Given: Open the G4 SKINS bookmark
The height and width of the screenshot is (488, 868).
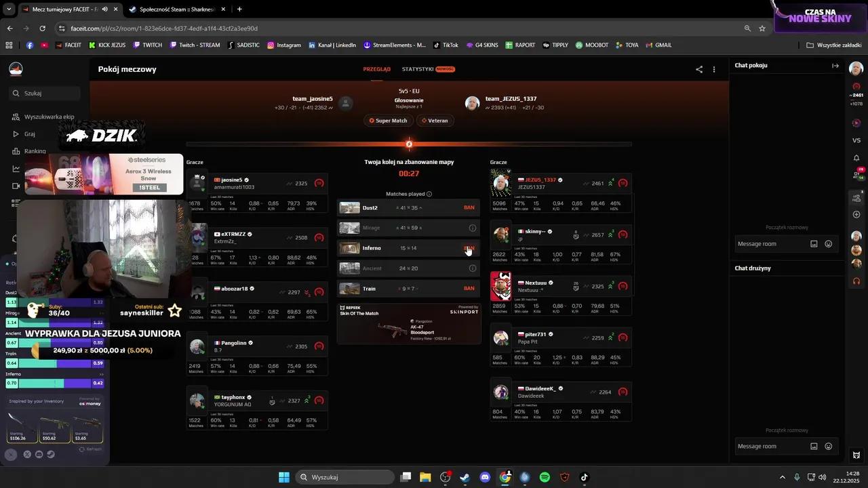Looking at the screenshot, I should point(482,45).
